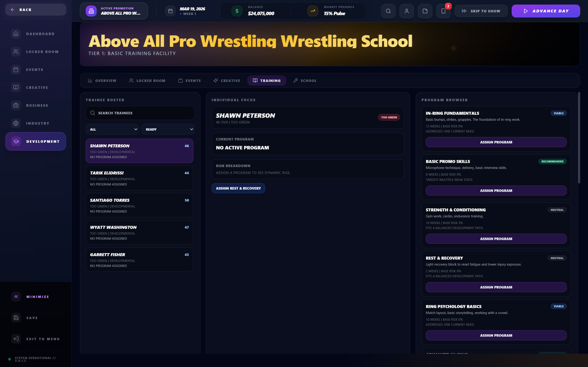This screenshot has height=367, width=588.
Task: Click the Business briefcase icon in sidebar
Action: tap(16, 105)
